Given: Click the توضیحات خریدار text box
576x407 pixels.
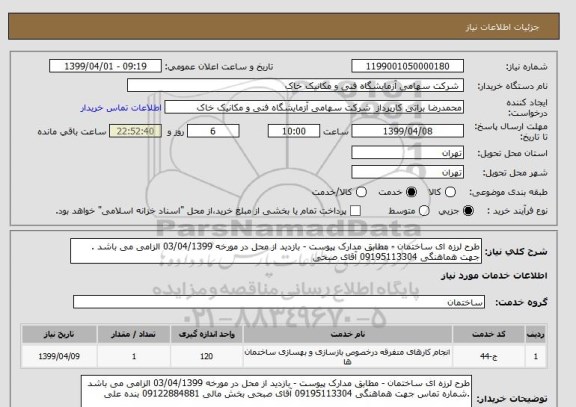Looking at the screenshot, I should [x=276, y=391].
